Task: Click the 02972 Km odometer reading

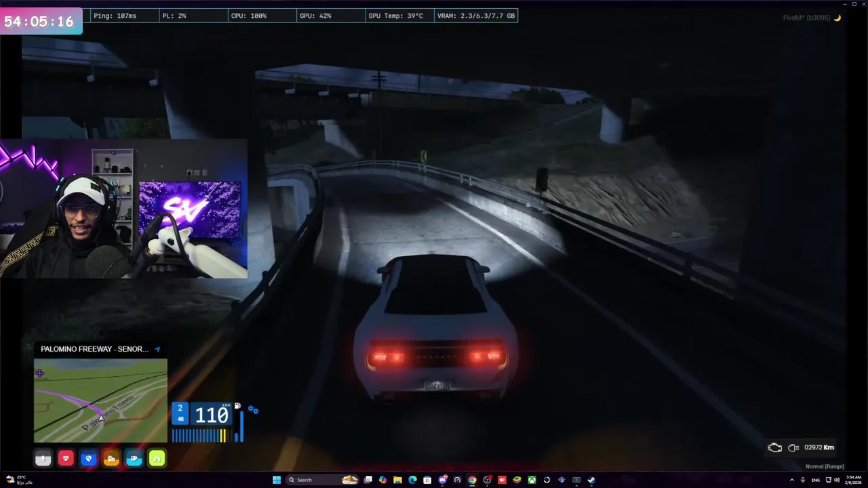Action: (819, 447)
